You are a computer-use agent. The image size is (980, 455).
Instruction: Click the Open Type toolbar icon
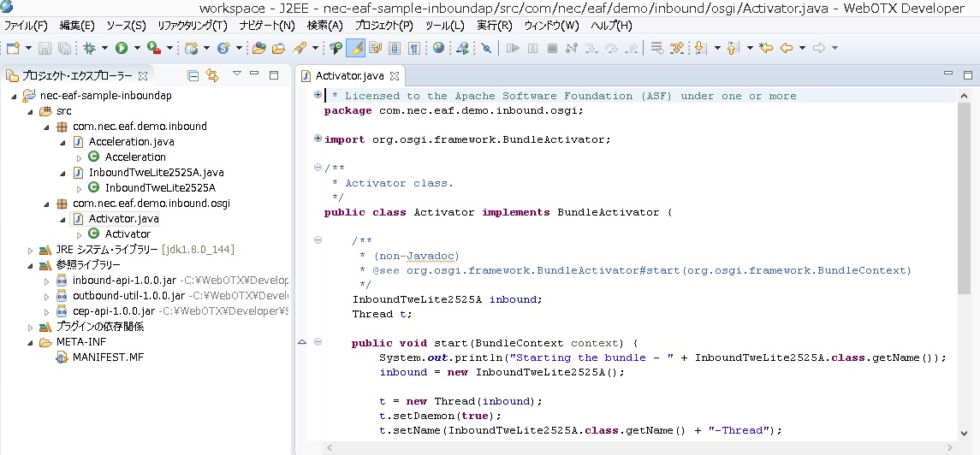tap(258, 48)
